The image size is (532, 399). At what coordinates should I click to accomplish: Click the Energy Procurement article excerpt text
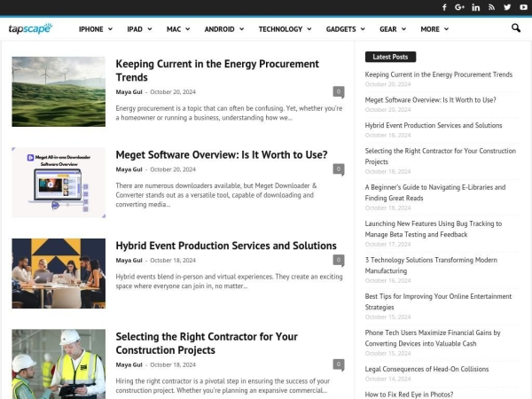coord(229,113)
